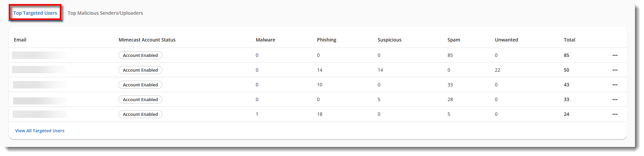Open the more options menu for the 85 total row
Screen dimensions: 644x156
[615, 55]
